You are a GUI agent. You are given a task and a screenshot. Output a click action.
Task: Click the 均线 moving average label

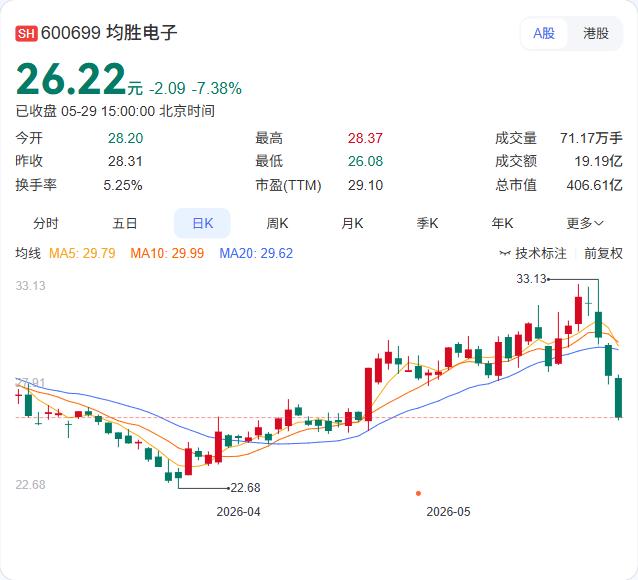(28, 253)
